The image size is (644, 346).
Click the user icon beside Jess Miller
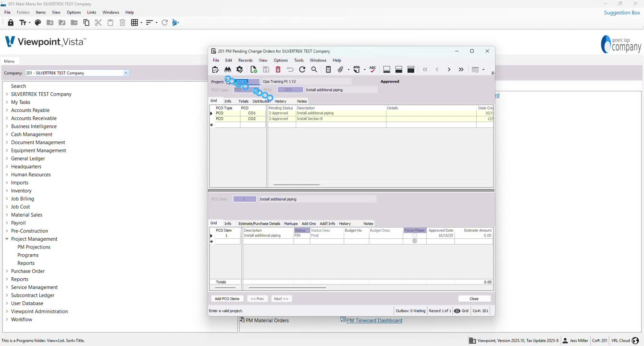pos(565,341)
